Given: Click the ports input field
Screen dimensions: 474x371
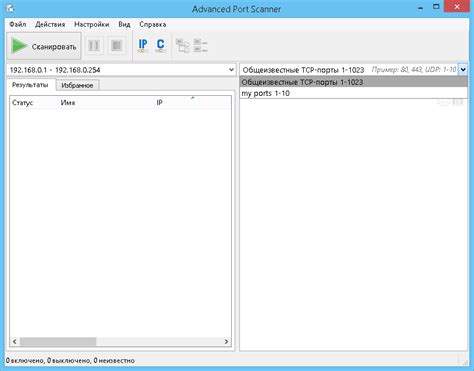Looking at the screenshot, I should pyautogui.click(x=349, y=70).
